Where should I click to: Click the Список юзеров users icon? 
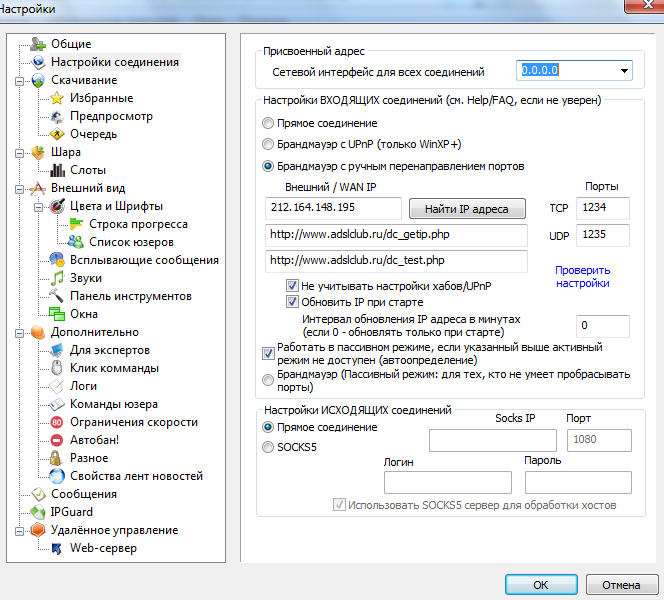(x=76, y=242)
